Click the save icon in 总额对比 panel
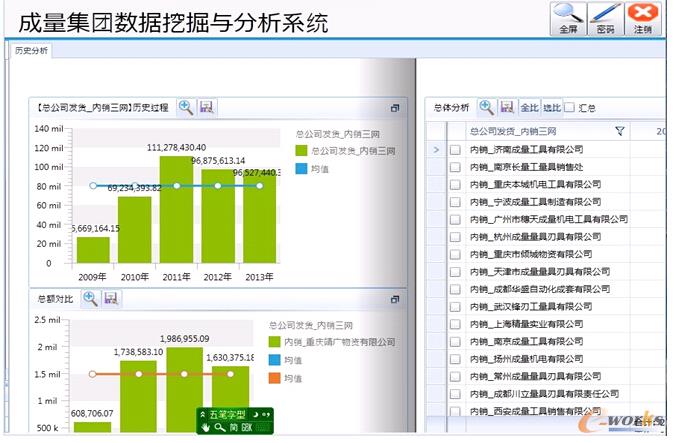 [110, 298]
